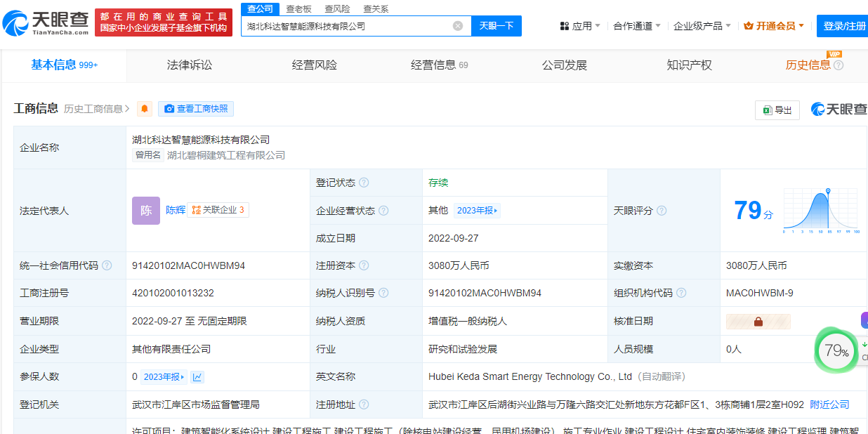Open the 附近公司 link

[829, 405]
